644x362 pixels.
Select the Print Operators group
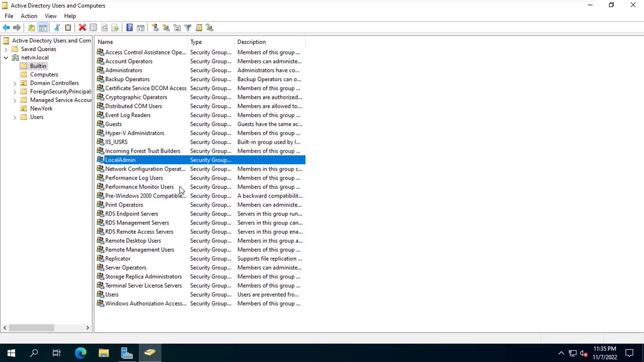coord(200,205)
